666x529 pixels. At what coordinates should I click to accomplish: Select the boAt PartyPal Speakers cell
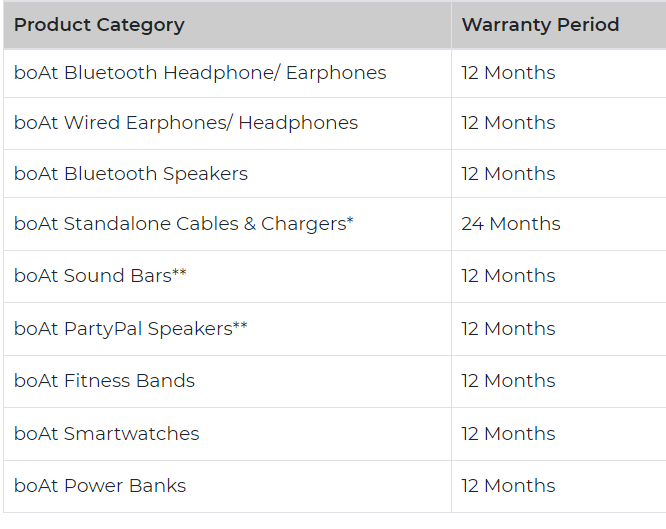click(x=131, y=329)
